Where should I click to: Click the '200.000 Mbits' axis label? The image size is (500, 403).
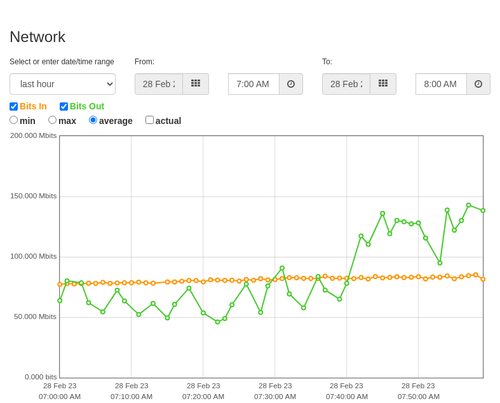click(33, 135)
